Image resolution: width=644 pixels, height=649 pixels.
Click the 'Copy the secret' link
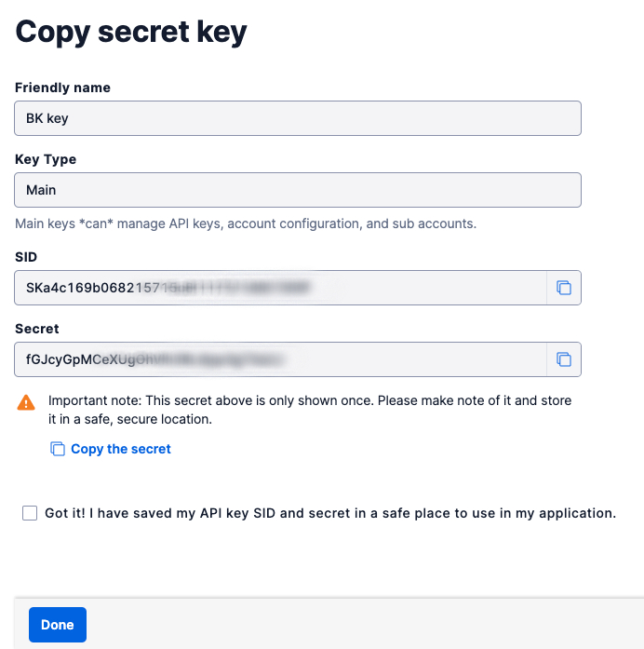click(121, 449)
